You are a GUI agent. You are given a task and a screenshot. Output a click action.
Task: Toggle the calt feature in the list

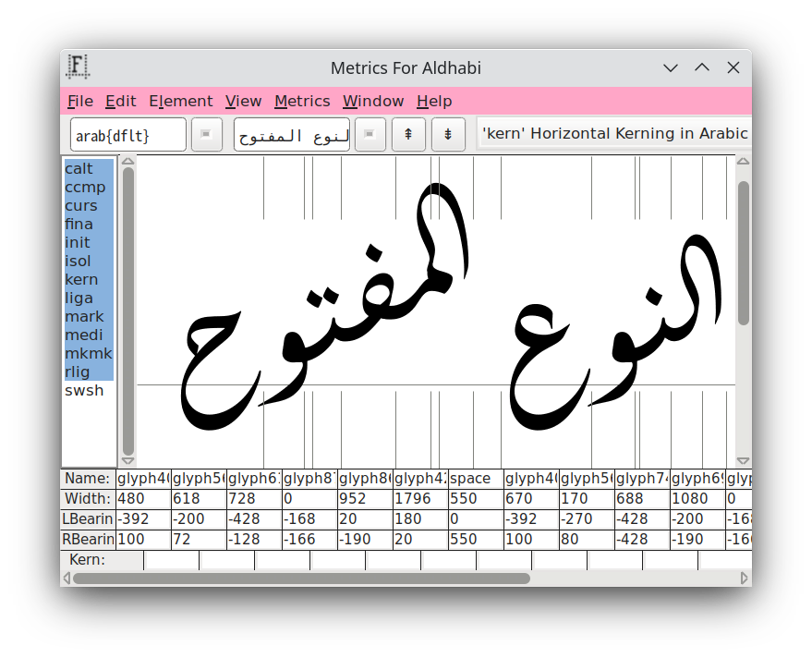coord(79,169)
